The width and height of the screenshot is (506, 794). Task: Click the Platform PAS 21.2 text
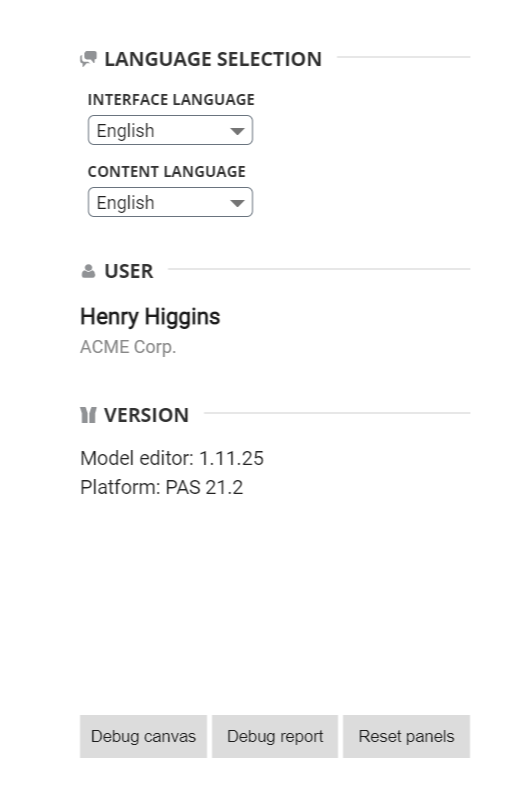coord(162,487)
